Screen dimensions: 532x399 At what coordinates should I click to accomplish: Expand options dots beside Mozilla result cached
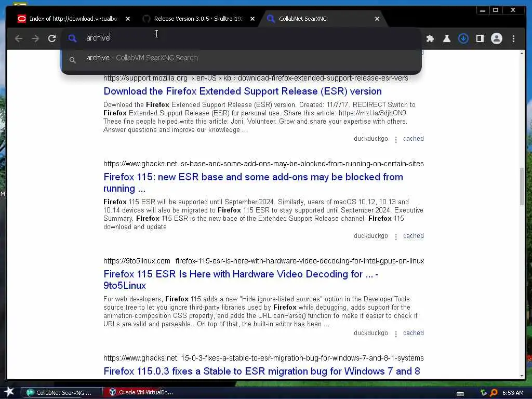point(395,139)
